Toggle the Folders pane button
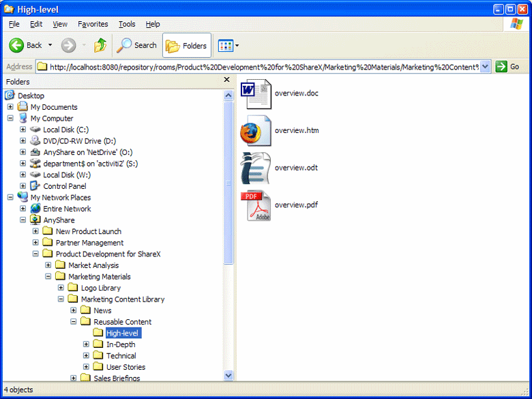Image resolution: width=532 pixels, height=399 pixels. (x=187, y=46)
